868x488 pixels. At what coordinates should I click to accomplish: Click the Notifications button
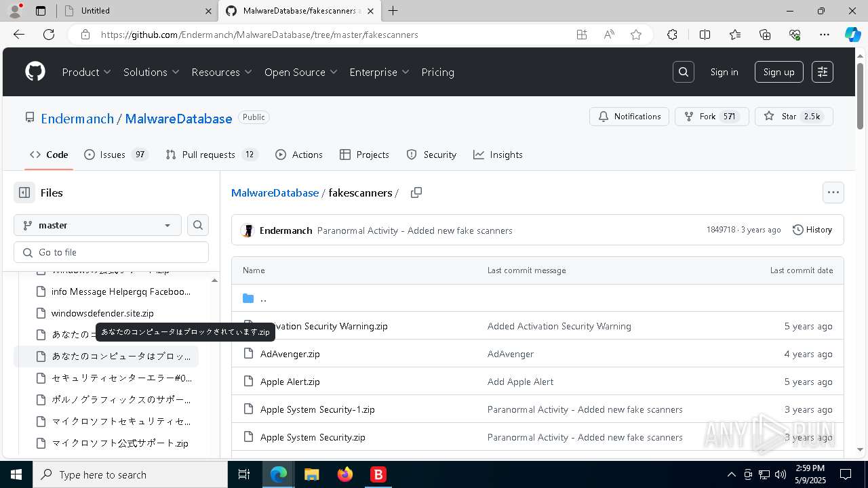click(629, 117)
